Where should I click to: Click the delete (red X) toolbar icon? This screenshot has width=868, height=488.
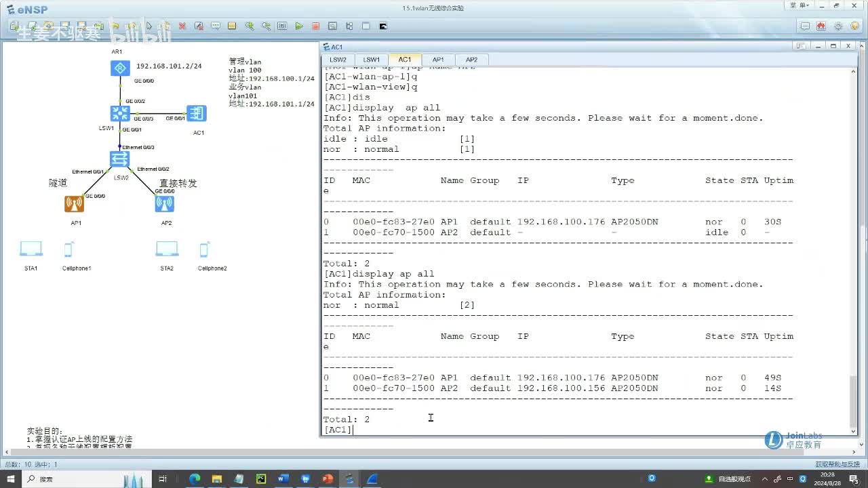[182, 26]
